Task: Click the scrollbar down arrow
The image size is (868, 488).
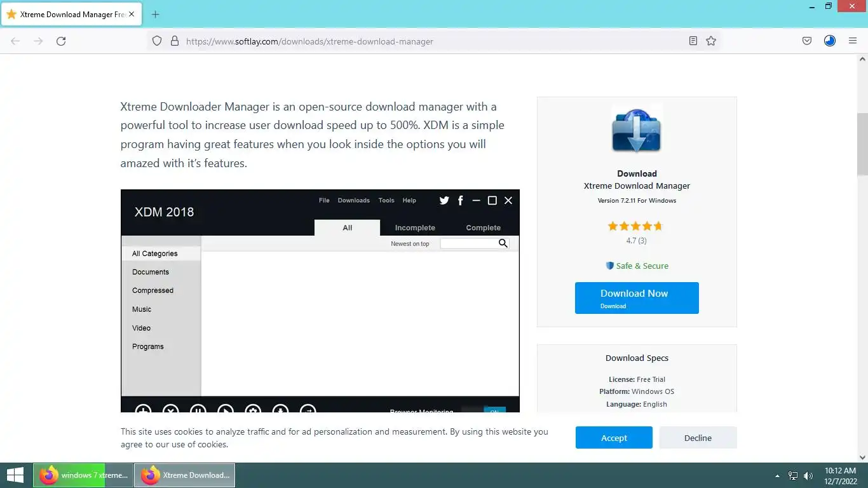Action: pyautogui.click(x=862, y=456)
